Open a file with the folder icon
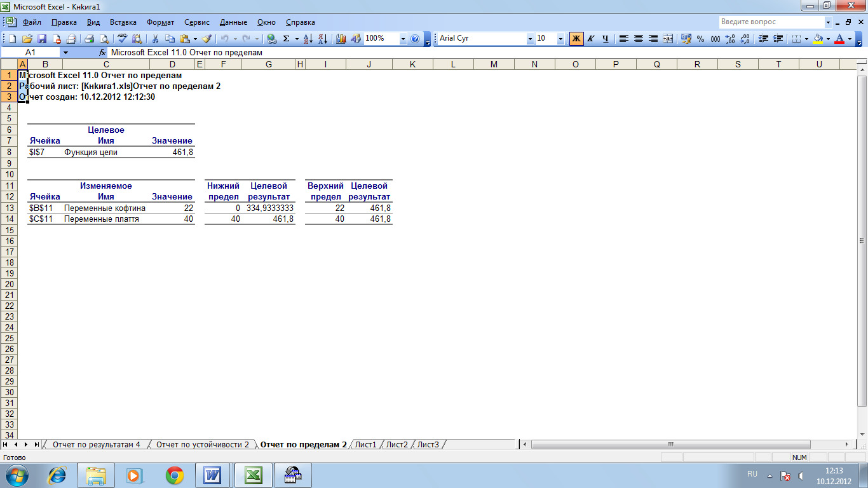The width and height of the screenshot is (868, 488). [x=27, y=39]
